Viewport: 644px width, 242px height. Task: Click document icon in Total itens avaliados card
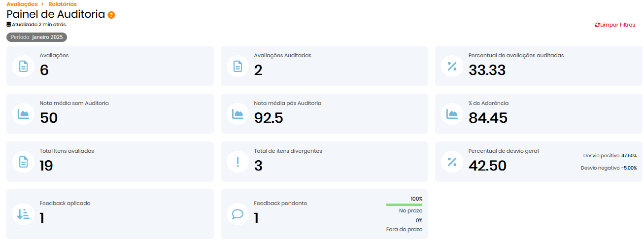click(x=23, y=162)
